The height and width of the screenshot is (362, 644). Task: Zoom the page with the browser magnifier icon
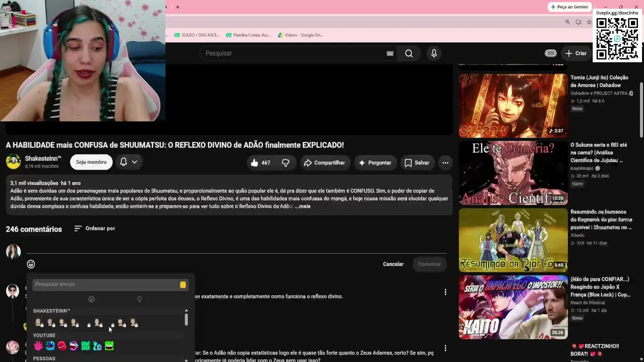tap(568, 22)
